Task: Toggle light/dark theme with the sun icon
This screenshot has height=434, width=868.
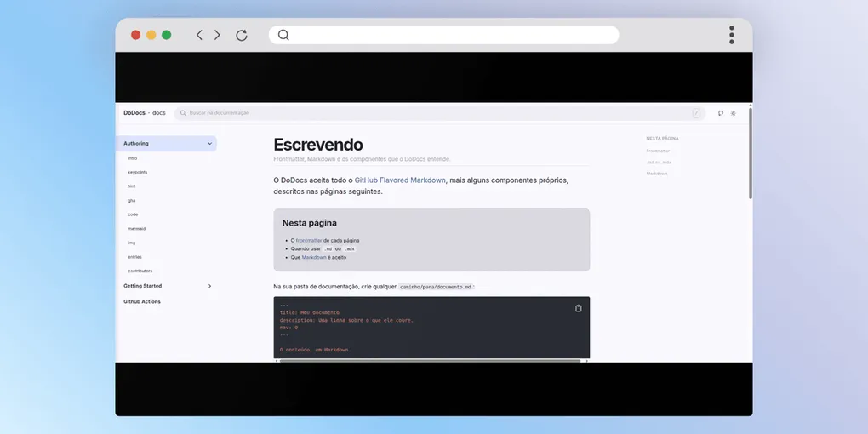Action: coord(733,113)
